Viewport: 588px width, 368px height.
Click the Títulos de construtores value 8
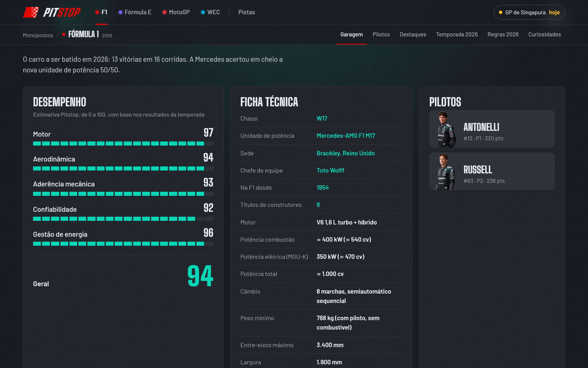(318, 205)
